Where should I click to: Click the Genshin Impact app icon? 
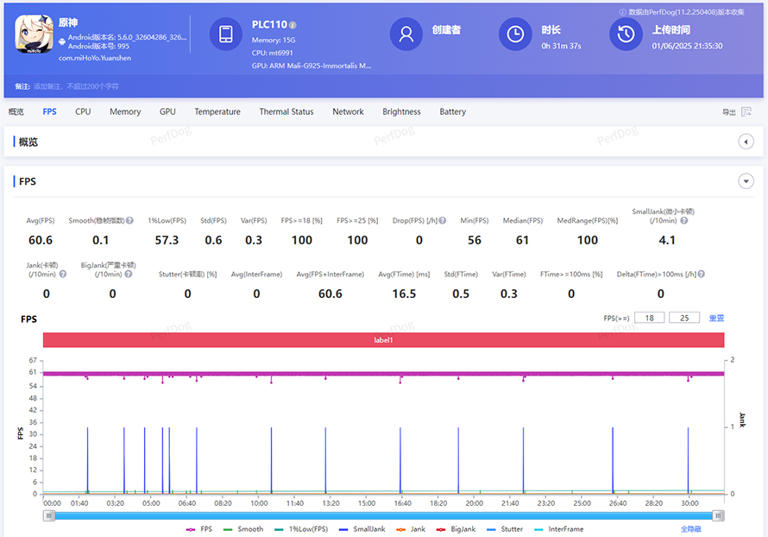(x=34, y=34)
